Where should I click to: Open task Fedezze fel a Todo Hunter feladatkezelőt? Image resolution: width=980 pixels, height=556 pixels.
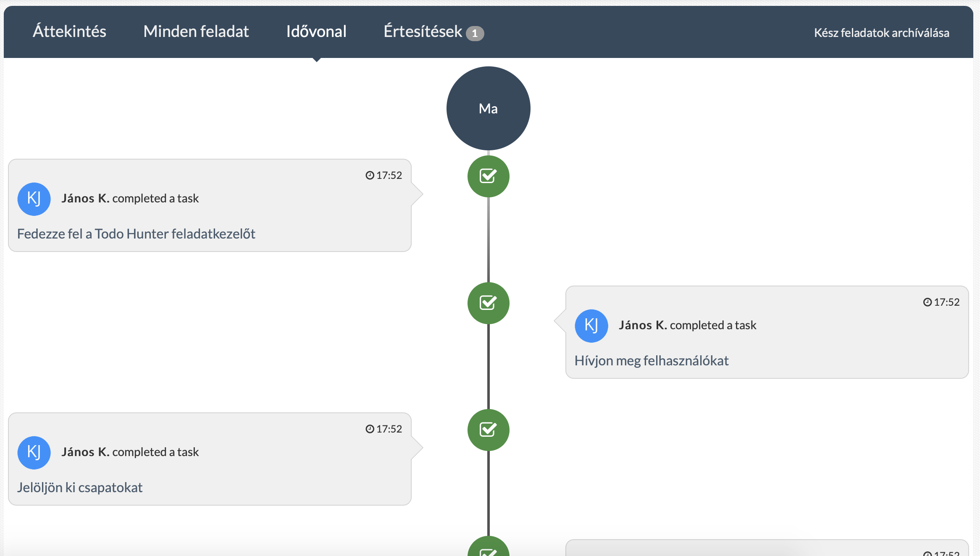[136, 234]
